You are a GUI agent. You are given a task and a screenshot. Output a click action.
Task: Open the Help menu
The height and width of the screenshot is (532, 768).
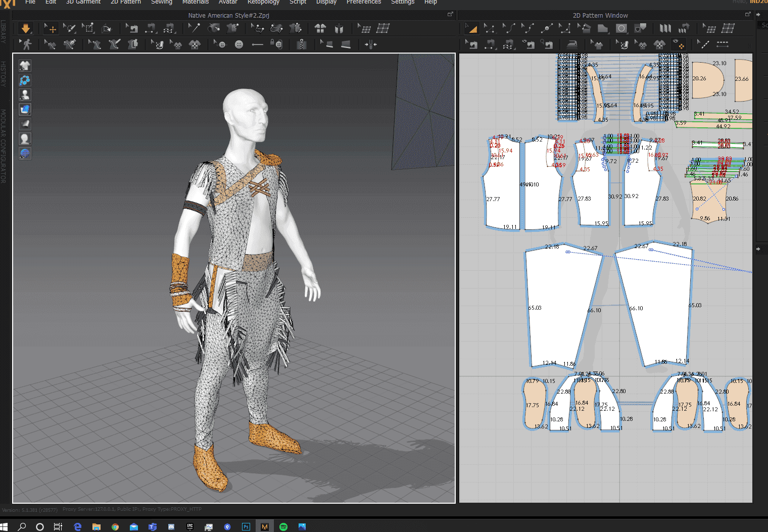click(430, 3)
